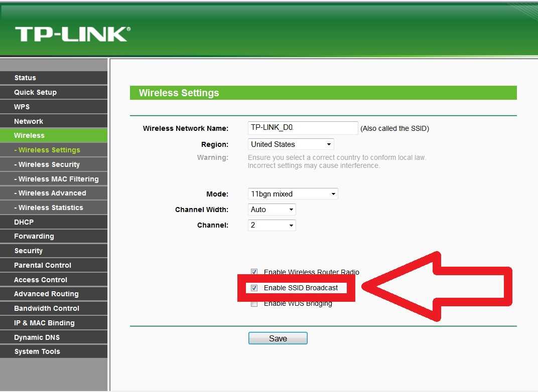Click the 'Region:' label
The width and height of the screenshot is (538, 392).
[x=215, y=144]
